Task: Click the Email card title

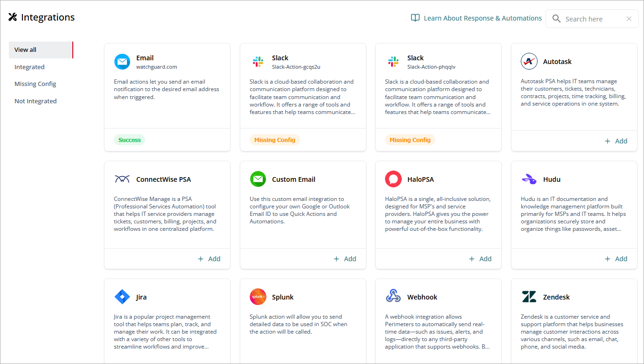Action: click(x=145, y=58)
